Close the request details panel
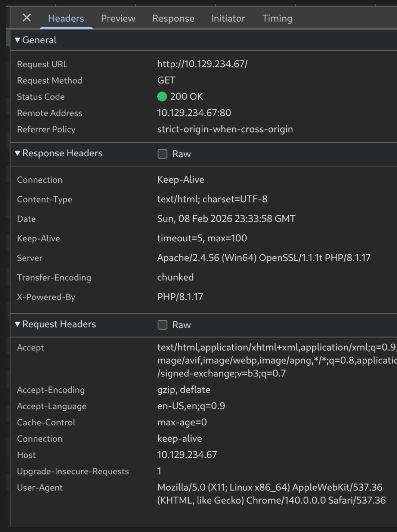The width and height of the screenshot is (397, 532). point(27,18)
